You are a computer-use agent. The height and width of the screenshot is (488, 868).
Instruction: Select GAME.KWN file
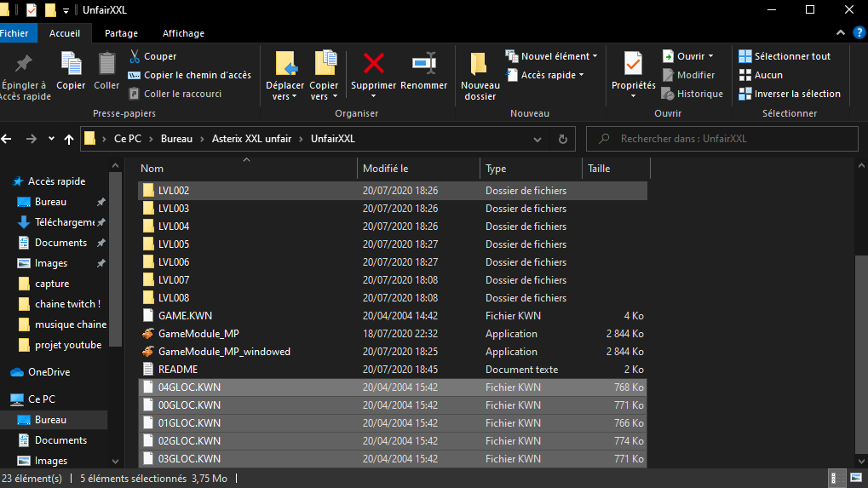click(x=393, y=316)
